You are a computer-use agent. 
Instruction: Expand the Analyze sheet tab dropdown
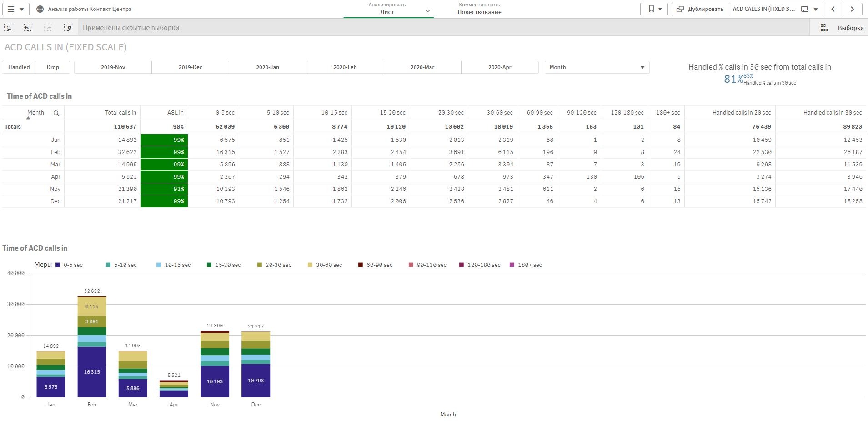coord(427,11)
